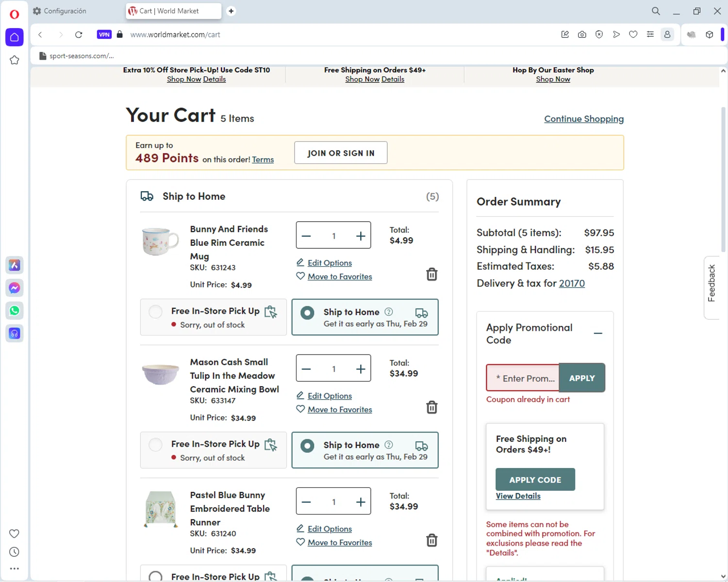728x582 pixels.
Task: Delete Bunny And Friends Mug from cart
Action: click(x=432, y=275)
